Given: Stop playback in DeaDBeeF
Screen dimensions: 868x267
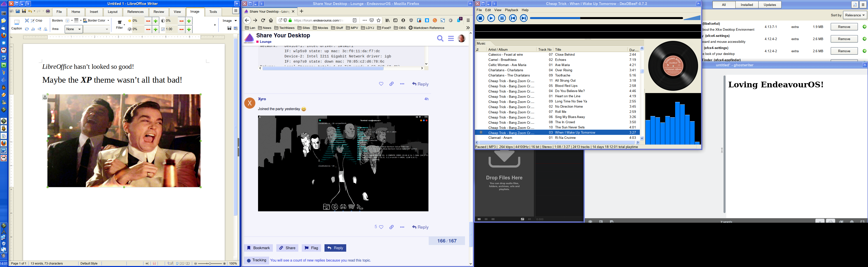Looking at the screenshot, I should 480,19.
